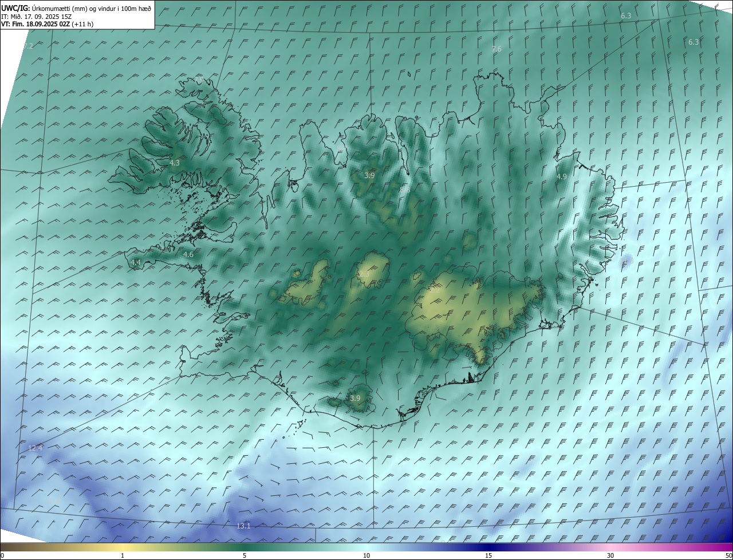Click the 2.3 value label on the glacier
Screen dimensions: 733x560
[364, 274]
